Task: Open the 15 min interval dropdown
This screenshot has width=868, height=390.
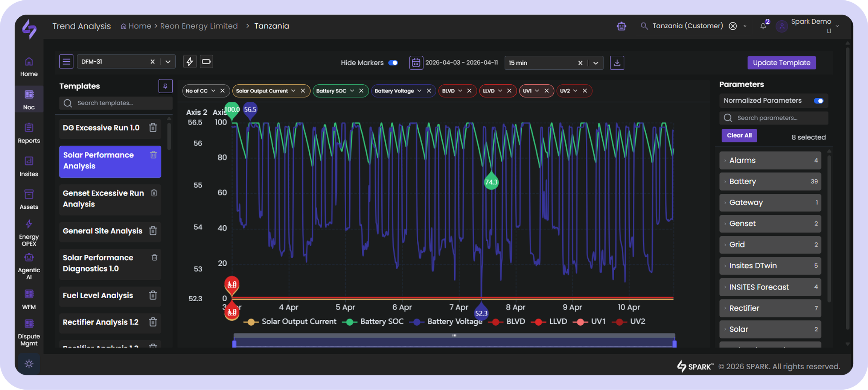Action: click(x=595, y=63)
